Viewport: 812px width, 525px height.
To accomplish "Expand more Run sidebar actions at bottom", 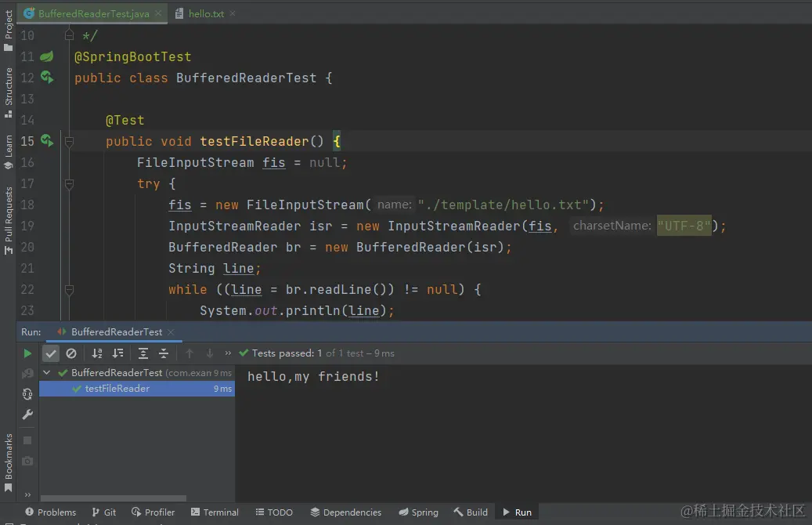I will 27,495.
